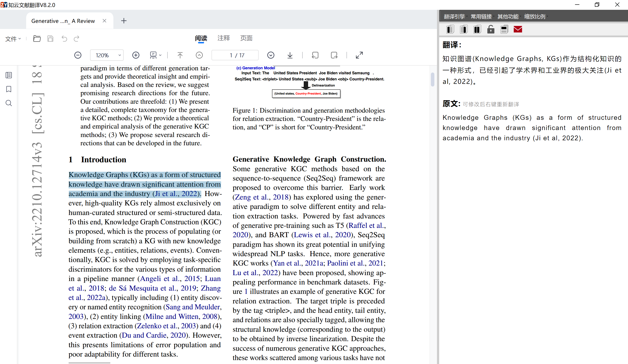Click the Figure 1 caption text
The image size is (628, 364).
(309, 119)
